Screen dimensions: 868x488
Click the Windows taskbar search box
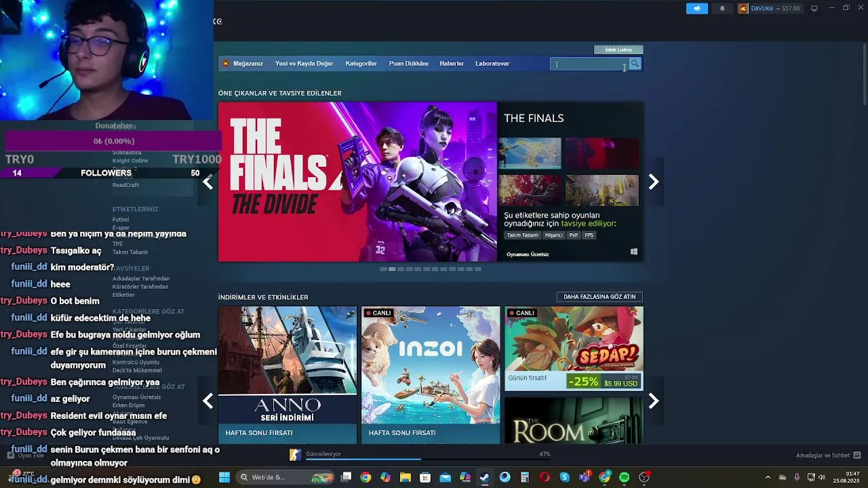point(285,477)
